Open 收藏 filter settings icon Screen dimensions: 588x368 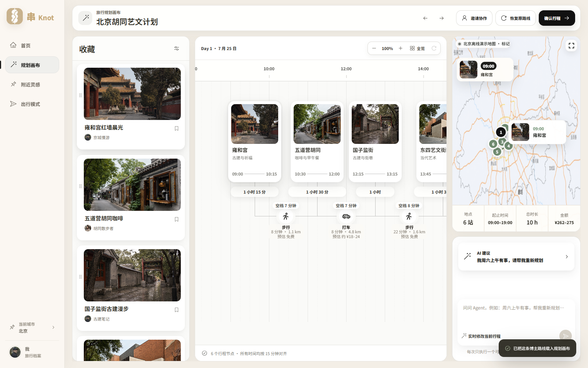[176, 49]
